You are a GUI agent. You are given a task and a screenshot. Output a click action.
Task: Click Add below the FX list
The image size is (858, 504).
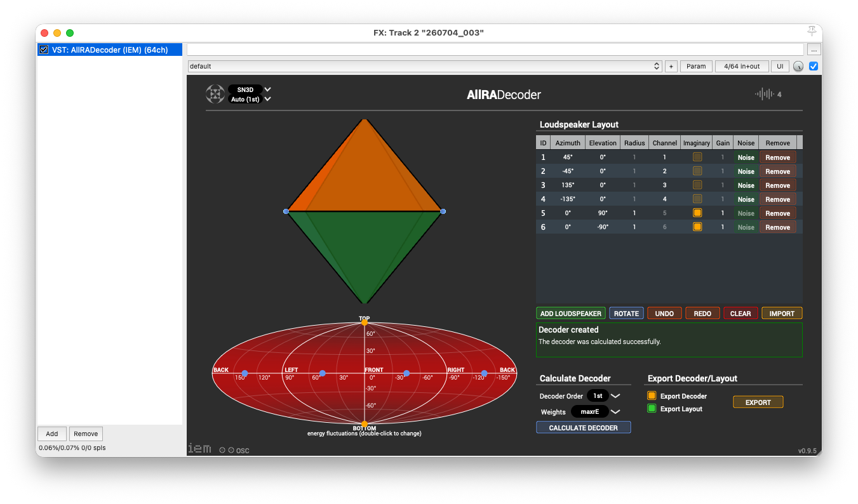pyautogui.click(x=52, y=434)
